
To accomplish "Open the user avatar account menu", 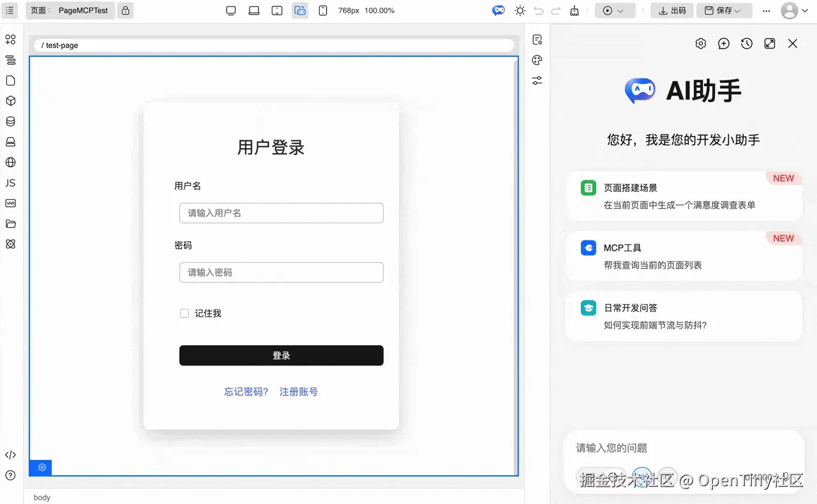I will pyautogui.click(x=793, y=10).
